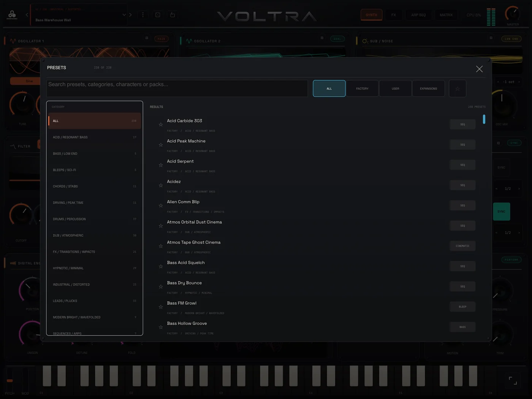The width and height of the screenshot is (532, 399).
Task: Click the SEQ tag on Alien Comm Blip
Action: [x=462, y=205]
